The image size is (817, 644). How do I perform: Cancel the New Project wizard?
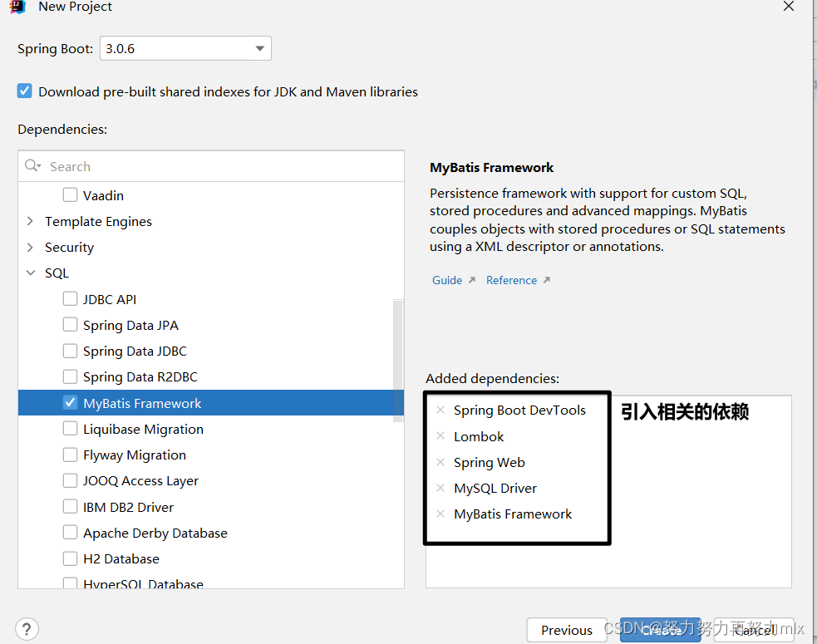tap(754, 630)
